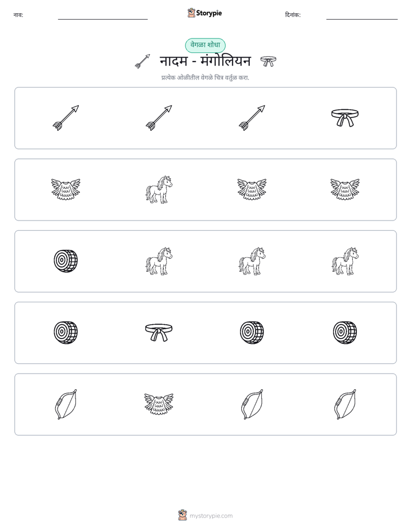Select the horse in the second row

[159, 189]
